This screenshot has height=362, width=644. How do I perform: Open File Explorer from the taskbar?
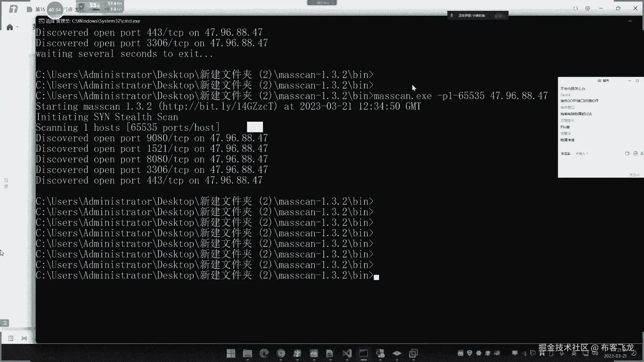248,353
